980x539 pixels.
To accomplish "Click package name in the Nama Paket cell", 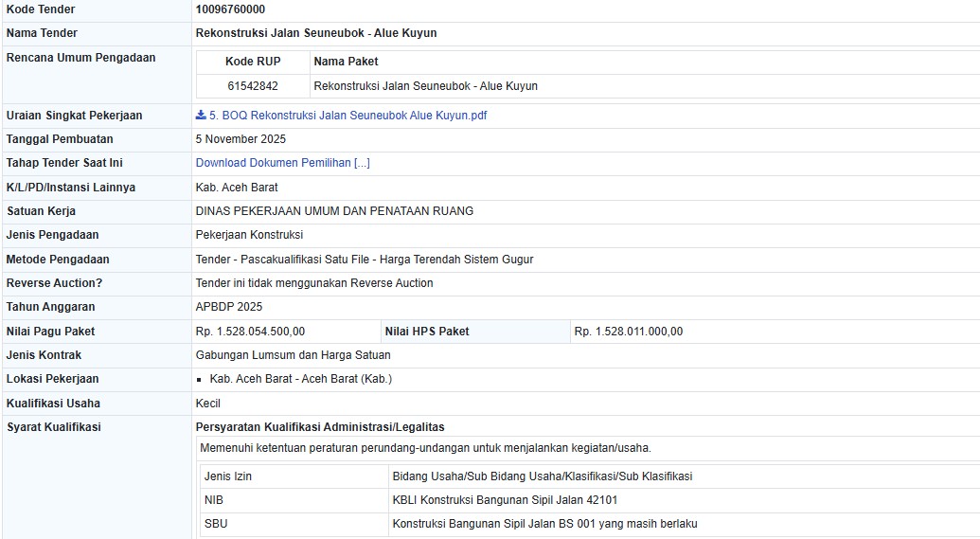I will click(425, 86).
